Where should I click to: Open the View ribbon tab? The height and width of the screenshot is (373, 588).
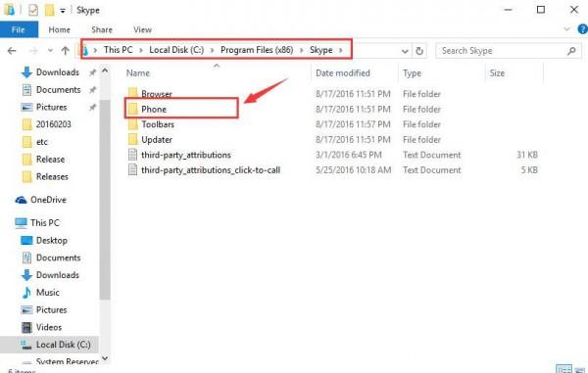[x=142, y=29]
